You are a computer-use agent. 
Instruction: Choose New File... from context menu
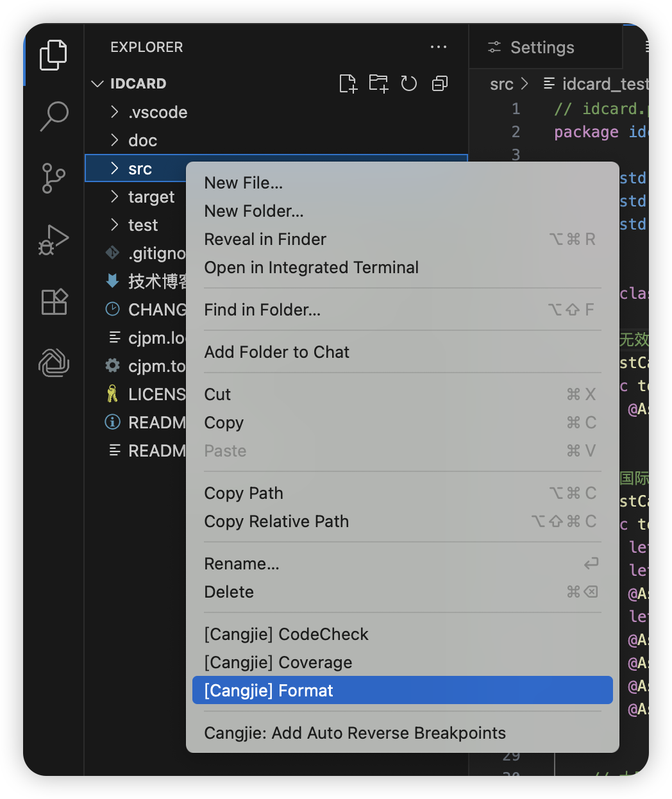click(402, 183)
